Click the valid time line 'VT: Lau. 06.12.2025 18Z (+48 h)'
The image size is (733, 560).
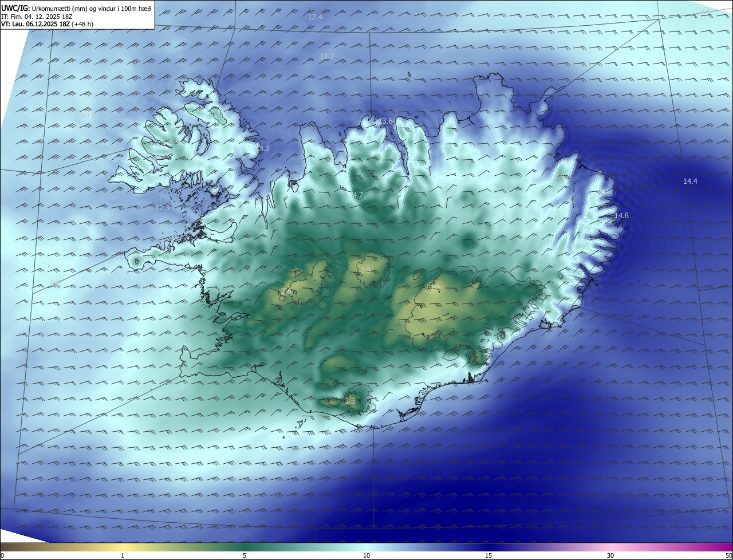(x=47, y=24)
